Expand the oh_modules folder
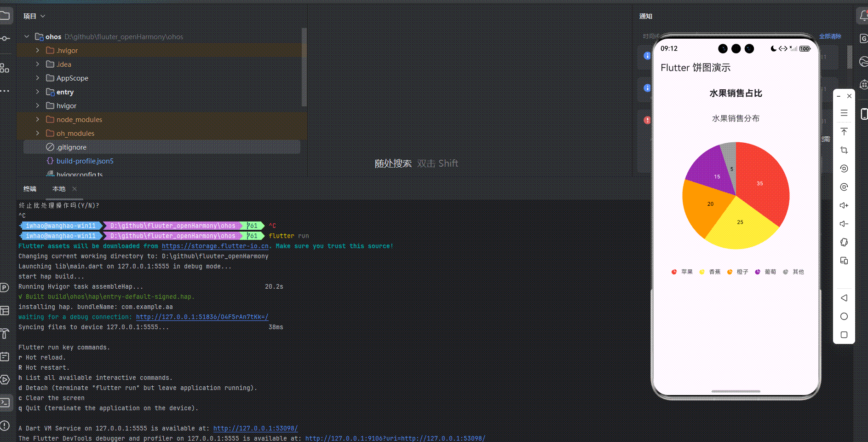The image size is (868, 442). [x=38, y=133]
